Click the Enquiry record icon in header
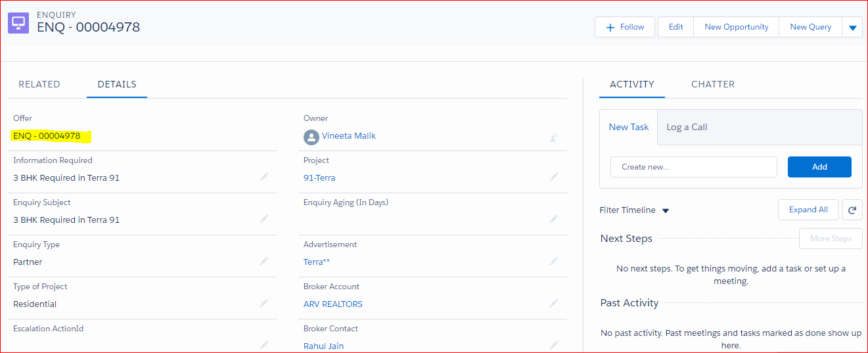 [x=18, y=23]
